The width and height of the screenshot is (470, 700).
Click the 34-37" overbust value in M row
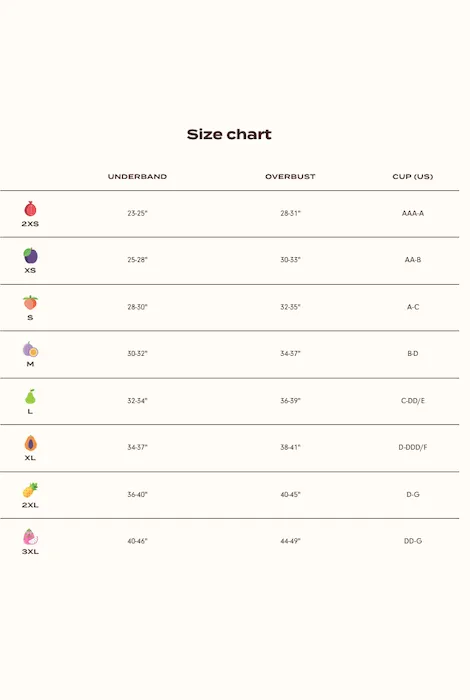pos(291,354)
